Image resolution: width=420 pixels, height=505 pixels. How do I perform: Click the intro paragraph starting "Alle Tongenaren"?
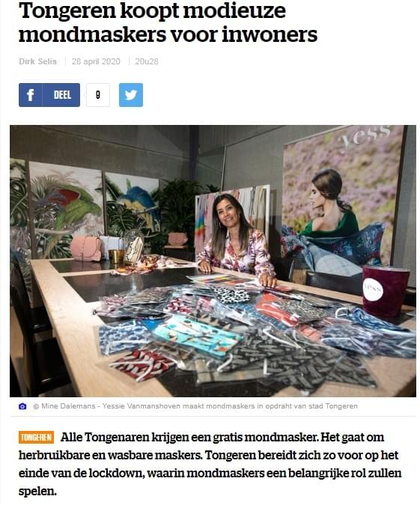(x=210, y=464)
